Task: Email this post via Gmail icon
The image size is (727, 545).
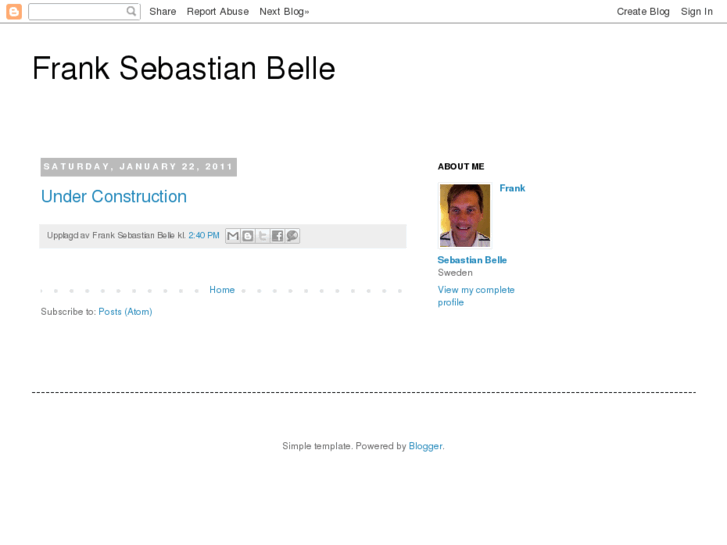Action: click(x=233, y=236)
